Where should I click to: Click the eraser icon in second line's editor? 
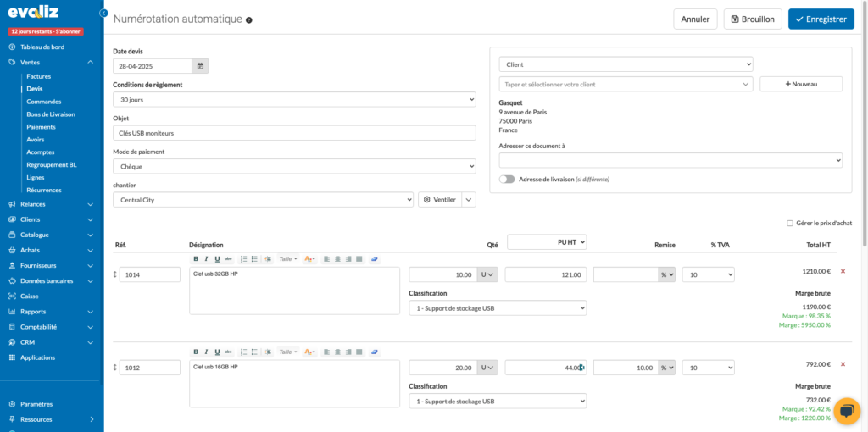point(375,352)
